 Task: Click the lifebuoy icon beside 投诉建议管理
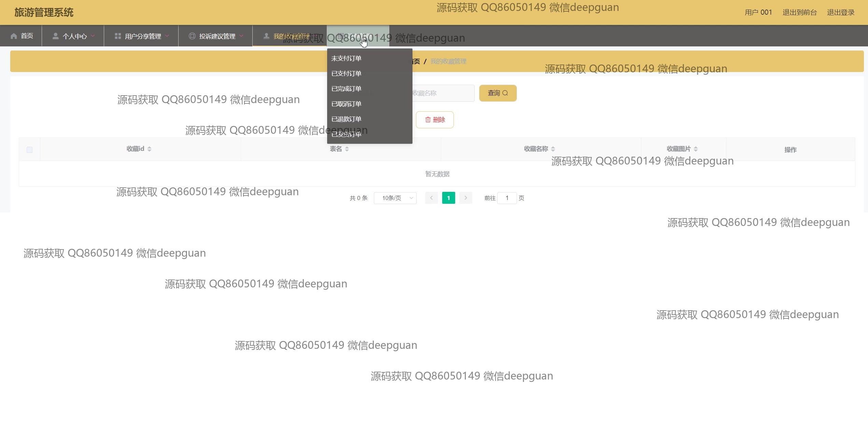click(x=192, y=36)
